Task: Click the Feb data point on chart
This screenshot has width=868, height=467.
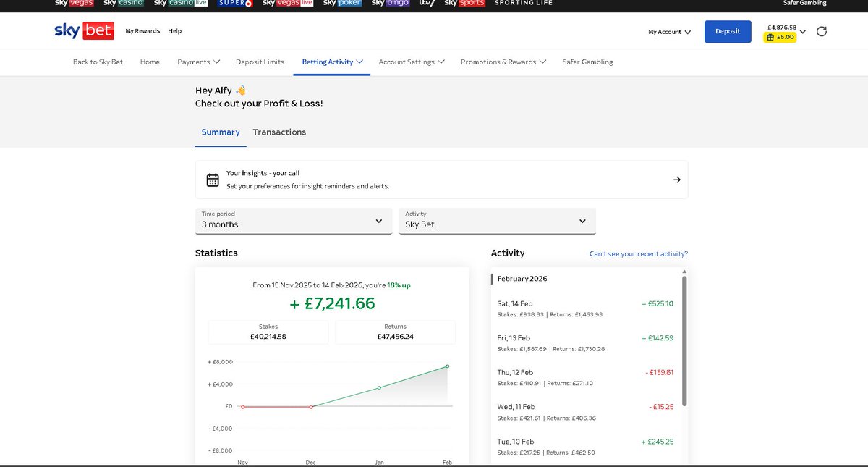Action: pyautogui.click(x=448, y=366)
